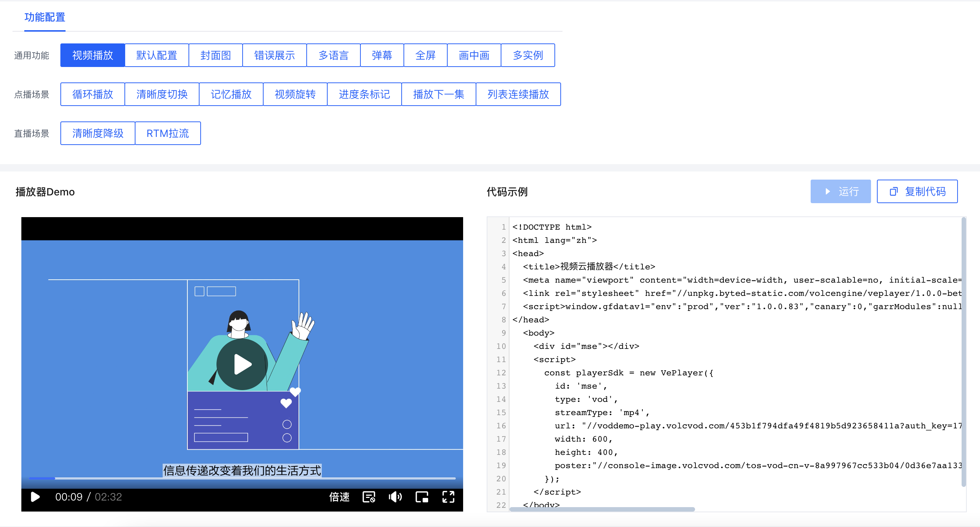Click the width: 600 code line
The width and height of the screenshot is (980, 527).
pyautogui.click(x=583, y=439)
